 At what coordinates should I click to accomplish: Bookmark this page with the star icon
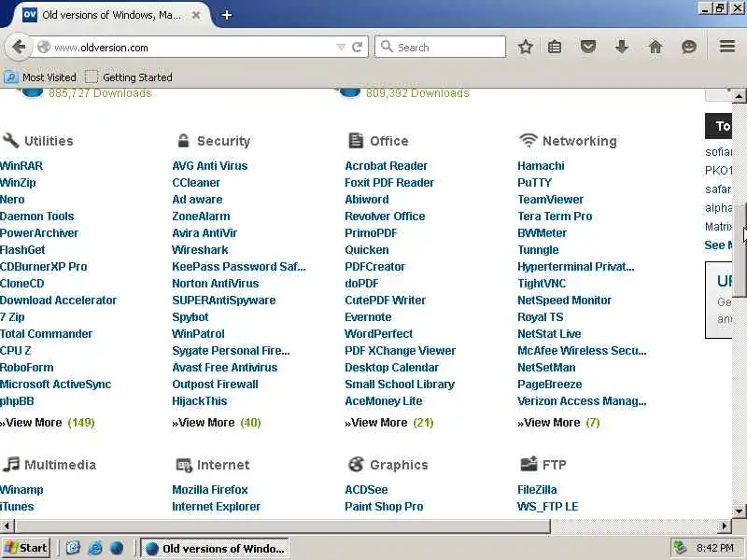point(525,48)
